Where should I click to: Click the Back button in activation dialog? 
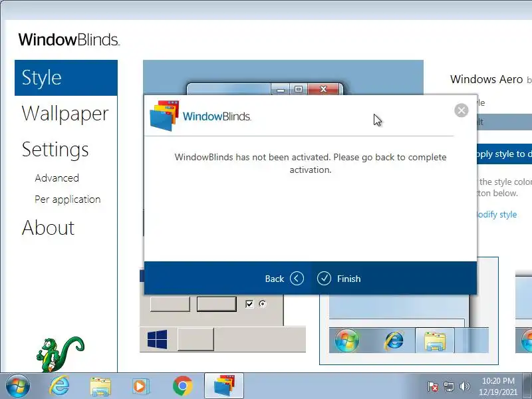click(x=285, y=279)
